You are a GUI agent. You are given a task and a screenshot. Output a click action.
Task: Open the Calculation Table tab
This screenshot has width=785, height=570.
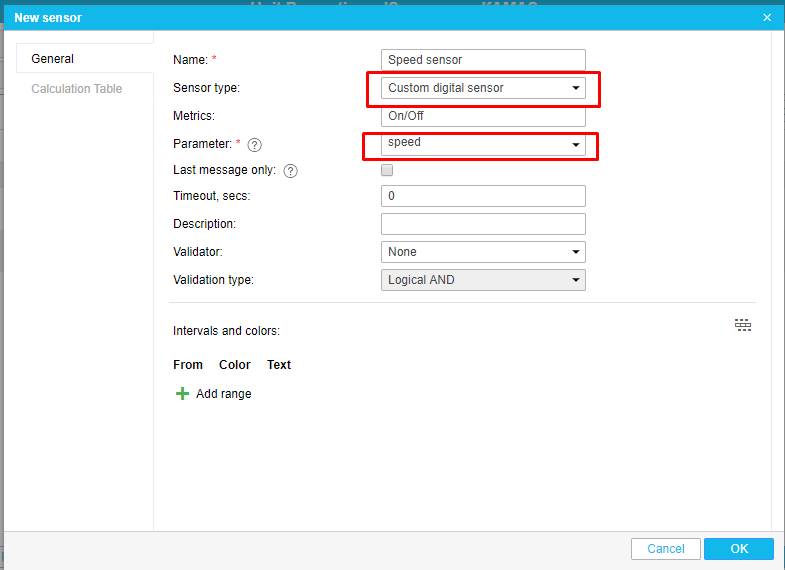77,89
